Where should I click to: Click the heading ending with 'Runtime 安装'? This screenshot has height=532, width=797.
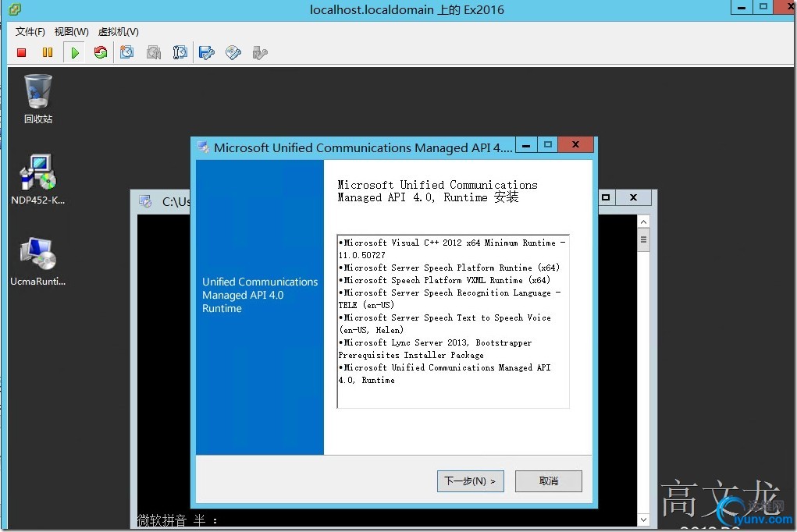[438, 191]
